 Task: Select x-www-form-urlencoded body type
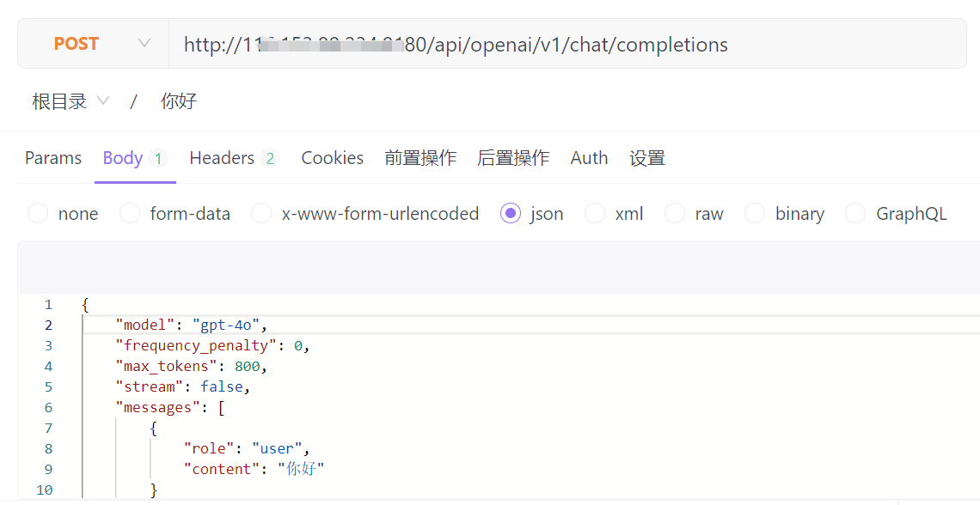click(261, 214)
